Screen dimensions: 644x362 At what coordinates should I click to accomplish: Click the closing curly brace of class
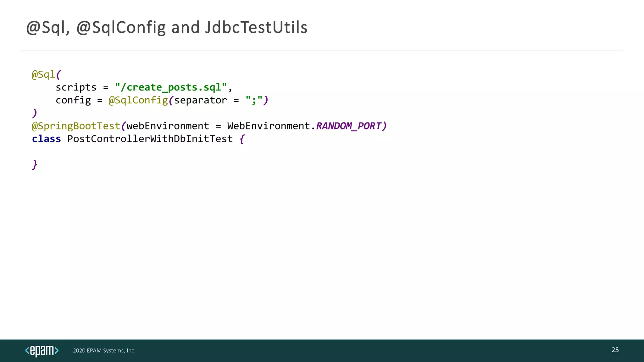coord(35,165)
